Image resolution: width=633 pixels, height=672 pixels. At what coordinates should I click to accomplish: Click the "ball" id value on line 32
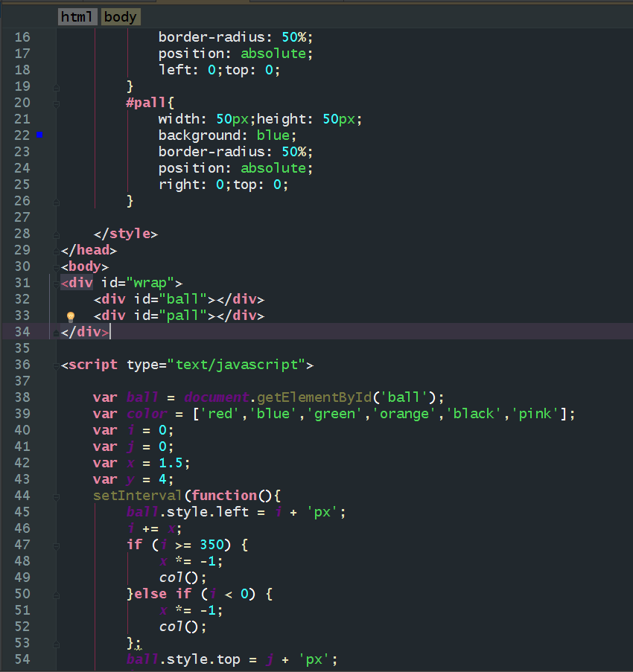183,299
